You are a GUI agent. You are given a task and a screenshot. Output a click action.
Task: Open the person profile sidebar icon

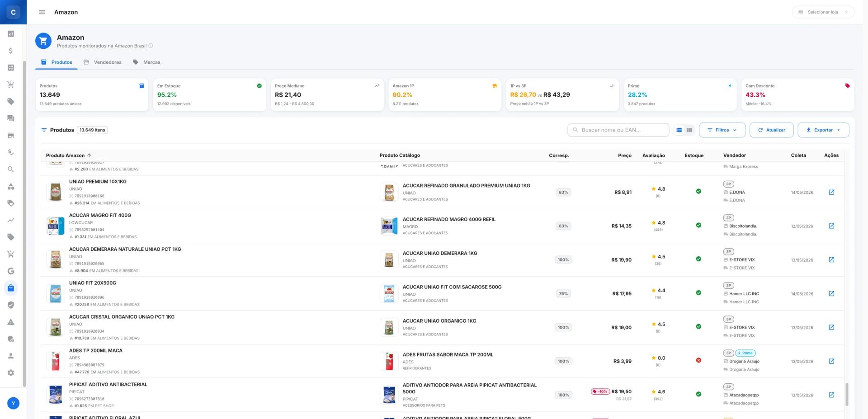(x=11, y=356)
